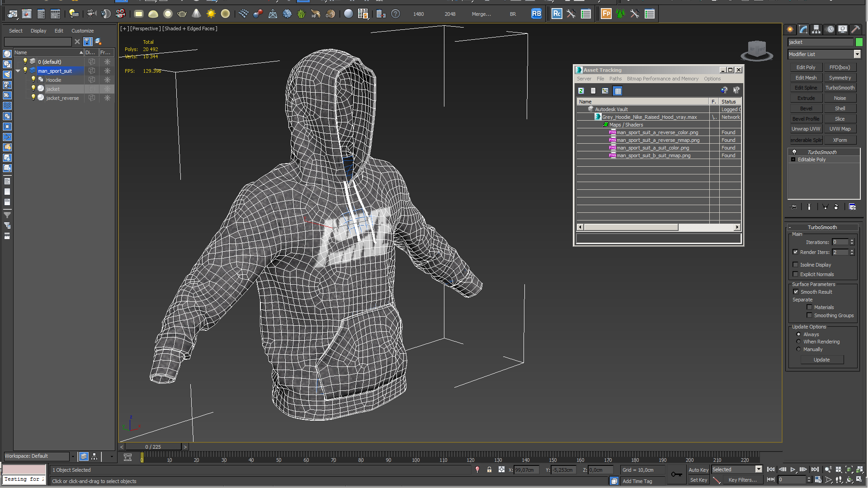Screen dimensions: 868x488
Task: Open the viewport [+] menu label
Action: coord(124,28)
